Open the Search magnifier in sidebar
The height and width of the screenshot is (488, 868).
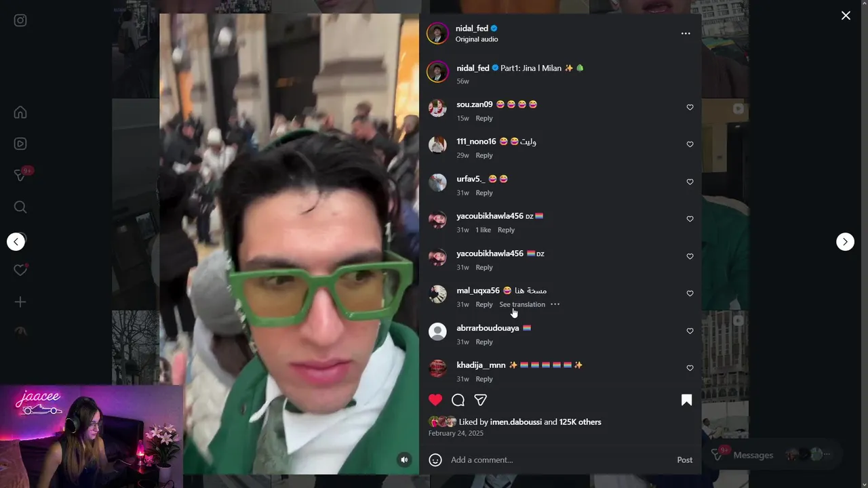[20, 207]
